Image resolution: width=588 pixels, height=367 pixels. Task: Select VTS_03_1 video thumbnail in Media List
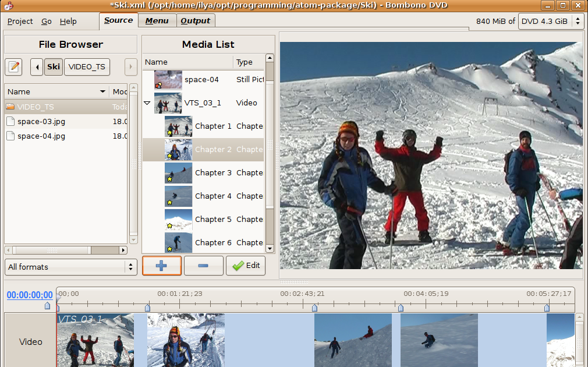point(168,103)
